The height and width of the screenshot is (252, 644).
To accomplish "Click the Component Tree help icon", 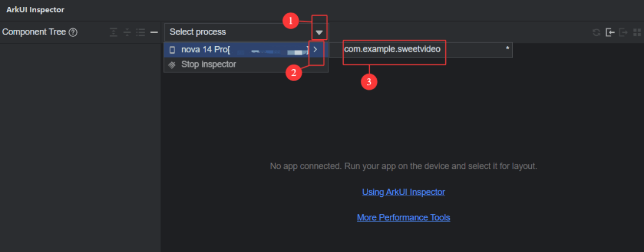I will (73, 32).
